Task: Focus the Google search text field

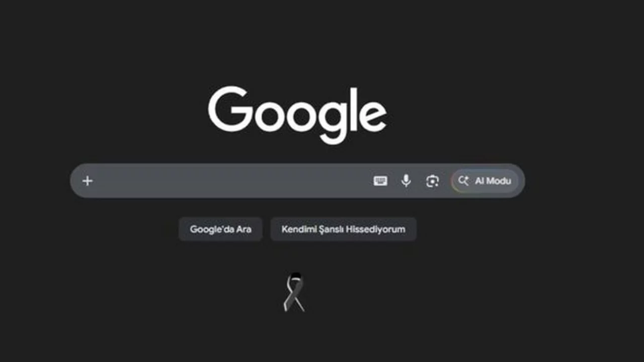Action: pos(231,181)
